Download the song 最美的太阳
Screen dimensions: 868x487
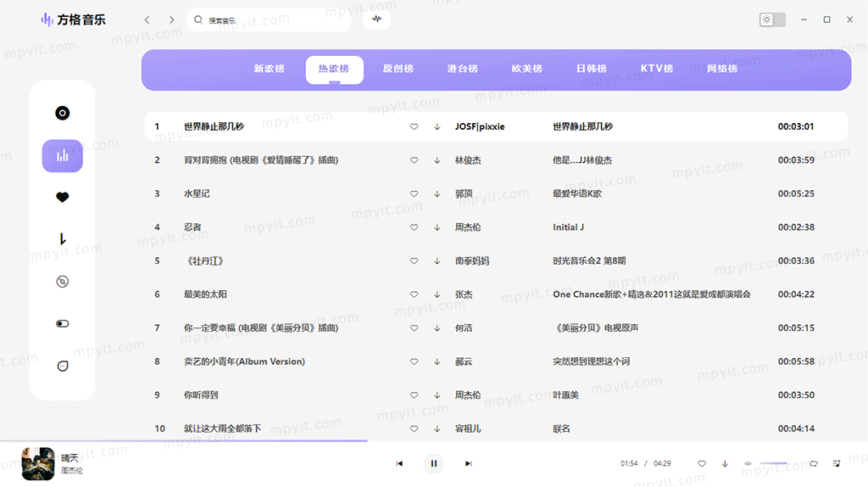[x=437, y=294]
